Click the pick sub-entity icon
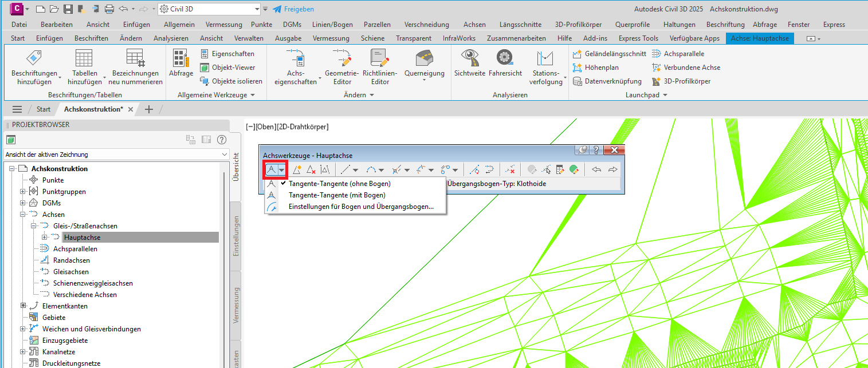 coord(547,169)
